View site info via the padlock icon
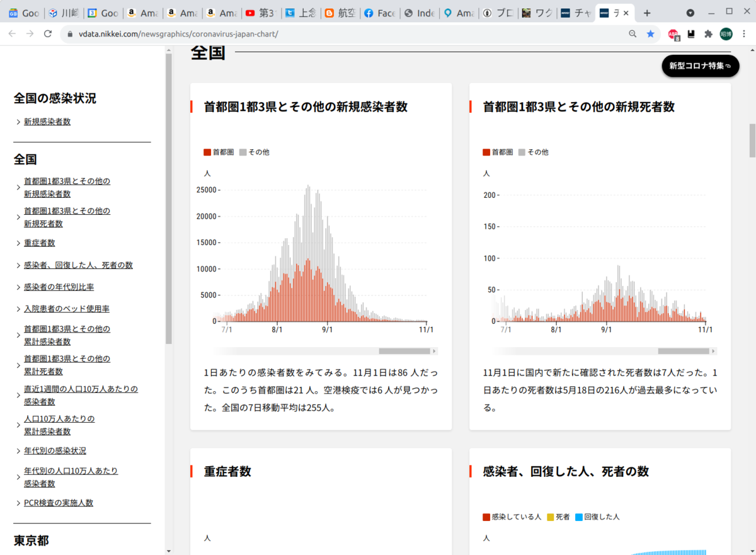 pos(70,34)
